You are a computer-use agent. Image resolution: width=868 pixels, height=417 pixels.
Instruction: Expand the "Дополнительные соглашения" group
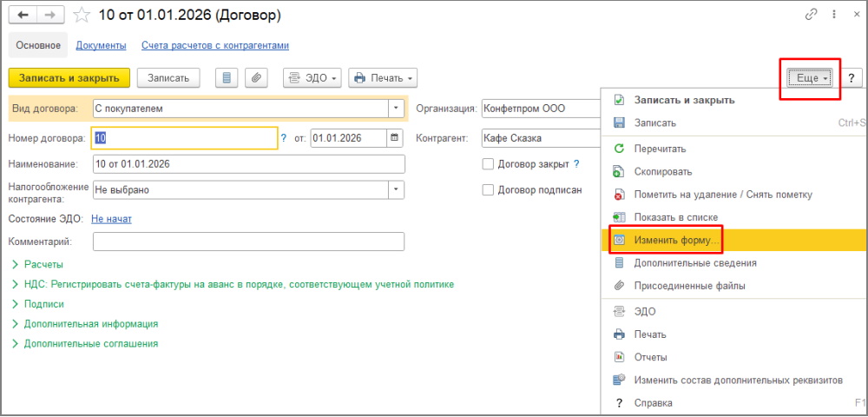[x=90, y=343]
